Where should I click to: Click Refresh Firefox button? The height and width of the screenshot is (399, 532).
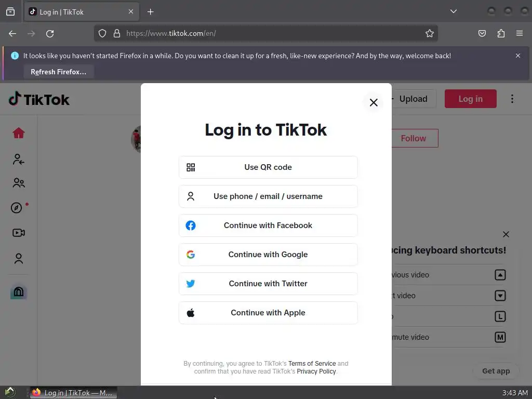pos(58,72)
